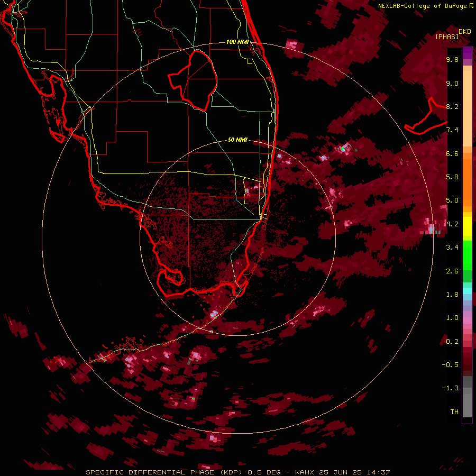Click the 8.2 legend value
Viewport: 476px width, 476px height.
pos(452,106)
